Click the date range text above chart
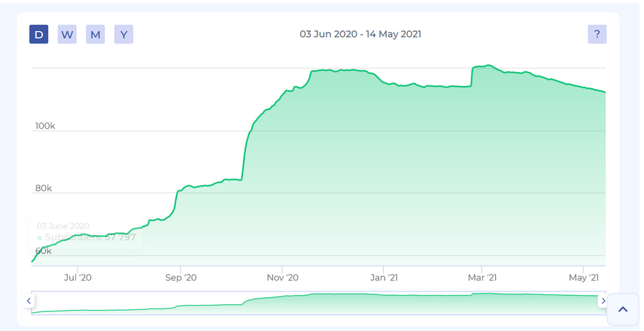The image size is (644, 331). click(360, 35)
